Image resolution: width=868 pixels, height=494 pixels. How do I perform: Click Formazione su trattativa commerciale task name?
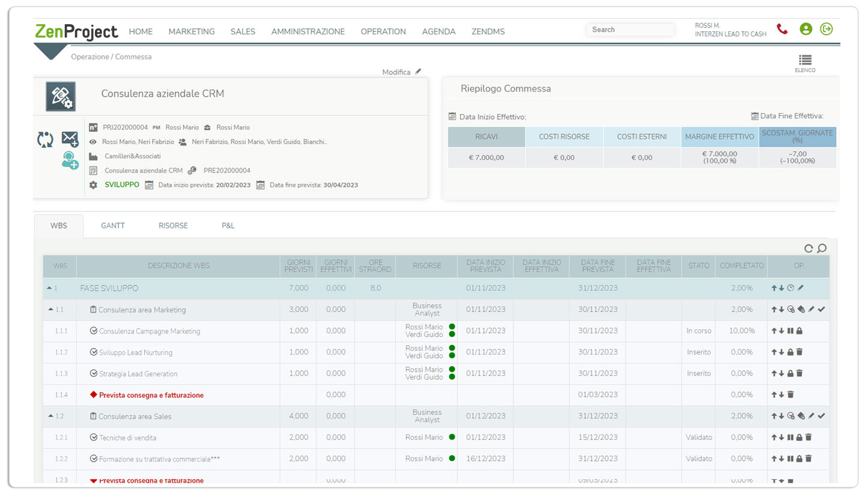coord(159,459)
